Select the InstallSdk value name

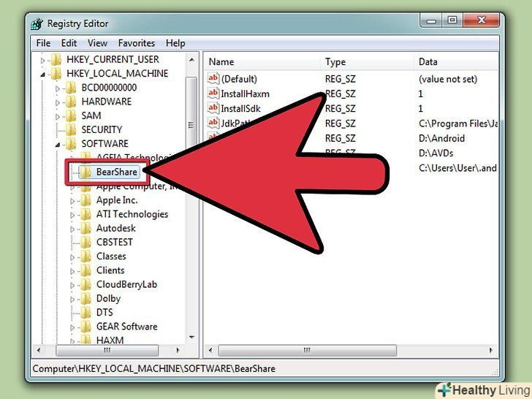(240, 109)
